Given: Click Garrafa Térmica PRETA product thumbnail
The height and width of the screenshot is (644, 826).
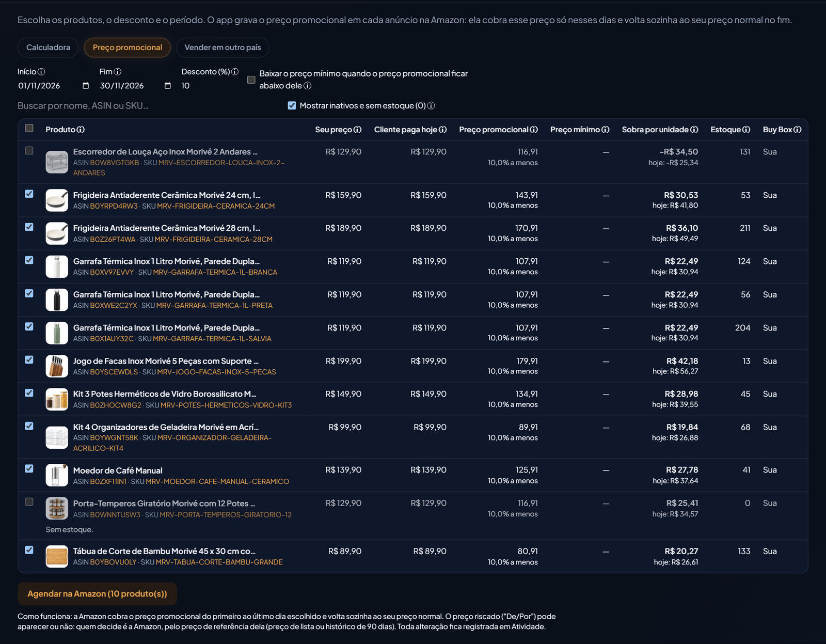Looking at the screenshot, I should pos(57,300).
